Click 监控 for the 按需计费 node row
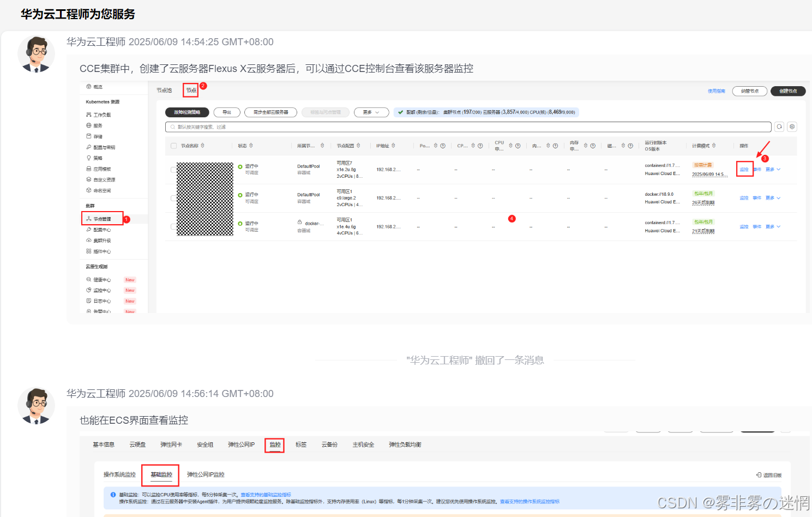 click(x=744, y=170)
